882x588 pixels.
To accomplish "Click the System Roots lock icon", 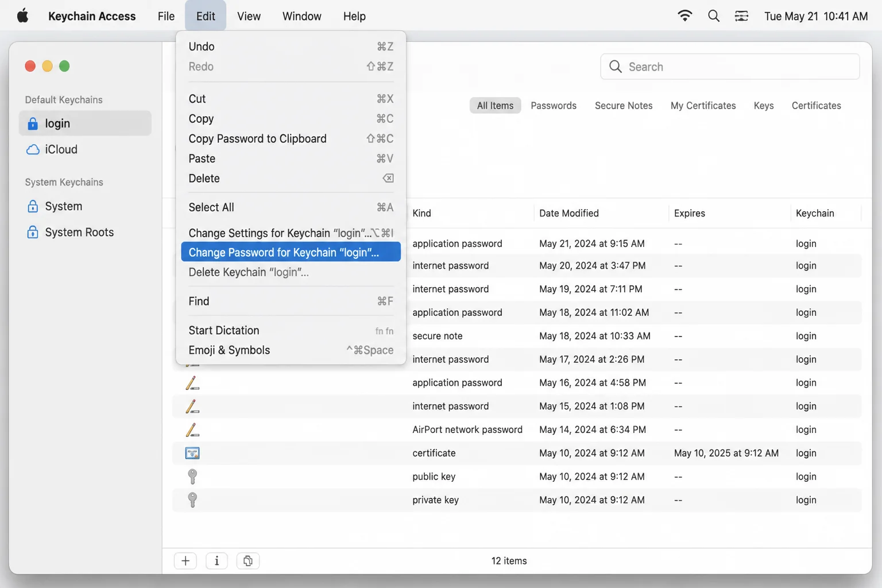I will click(x=33, y=232).
